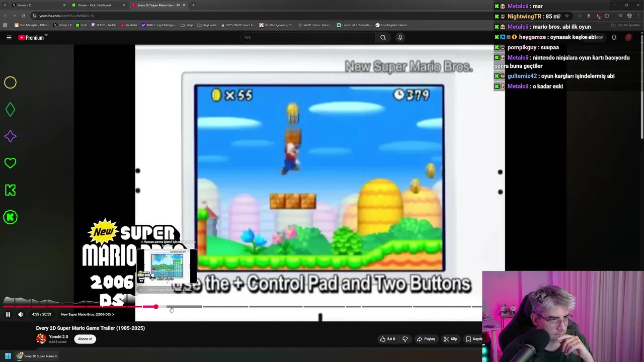Image resolution: width=644 pixels, height=362 pixels.
Task: Open Yonshi 2.0 channel name link
Action: [x=58, y=337]
